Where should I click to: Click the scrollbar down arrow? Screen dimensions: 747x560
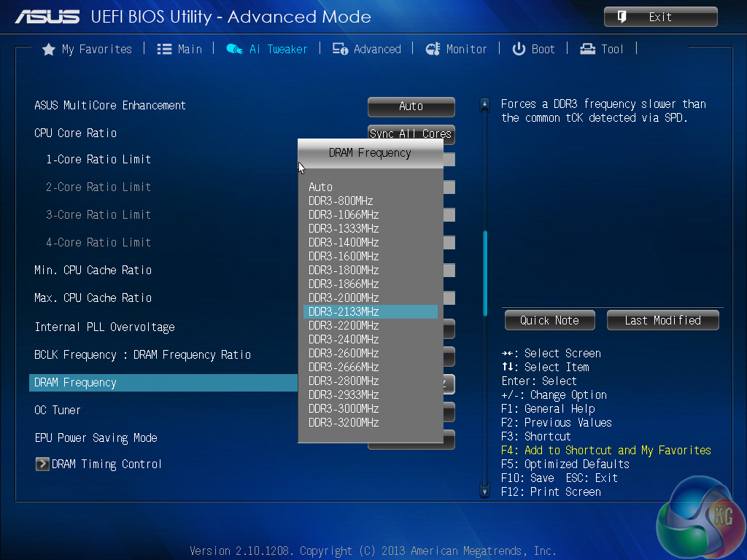click(x=484, y=491)
